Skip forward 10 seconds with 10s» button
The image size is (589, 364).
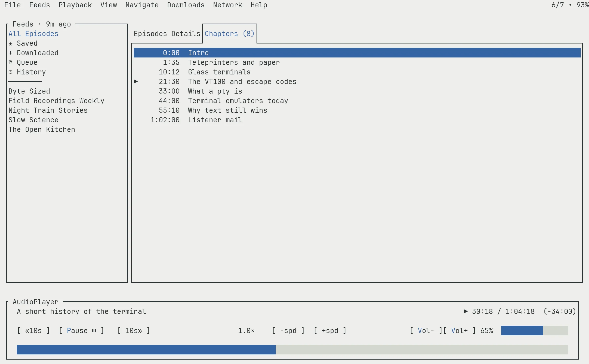coord(134,331)
